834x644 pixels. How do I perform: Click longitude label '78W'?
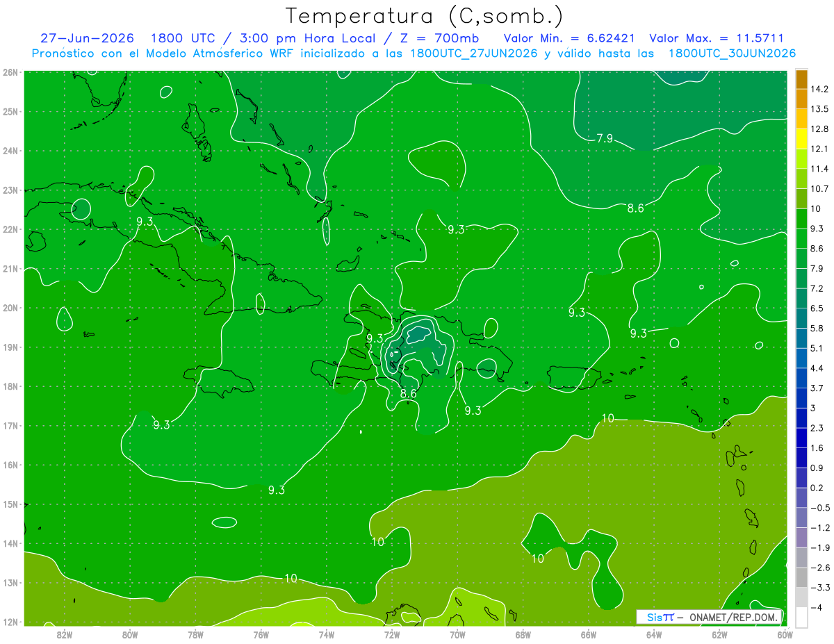pos(196,634)
